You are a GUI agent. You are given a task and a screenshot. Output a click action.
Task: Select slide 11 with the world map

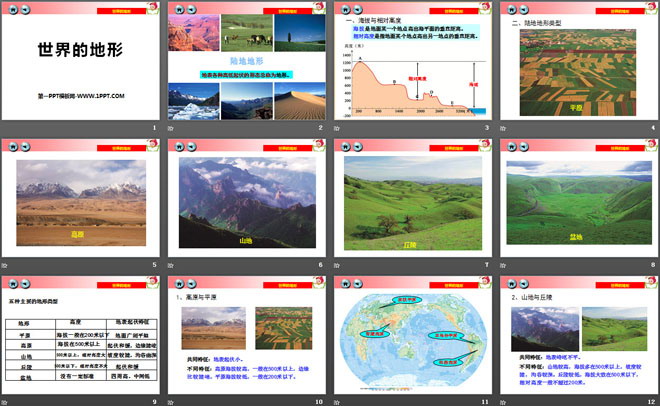[410, 340]
